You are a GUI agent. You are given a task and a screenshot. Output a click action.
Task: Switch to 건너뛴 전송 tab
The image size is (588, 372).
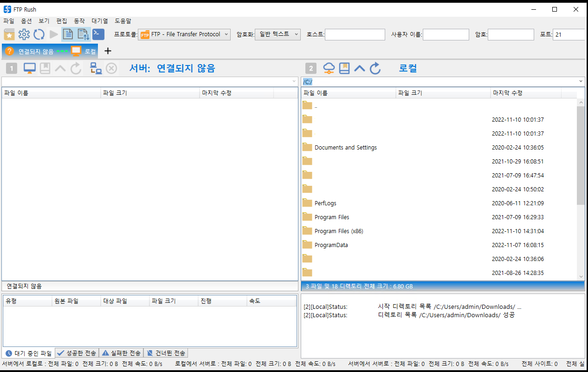[166, 353]
